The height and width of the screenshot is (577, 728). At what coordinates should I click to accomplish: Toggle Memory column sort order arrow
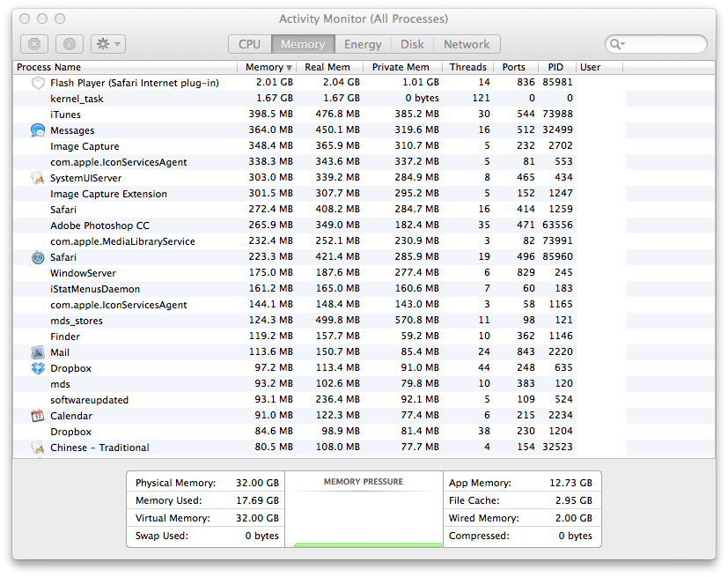(x=289, y=67)
